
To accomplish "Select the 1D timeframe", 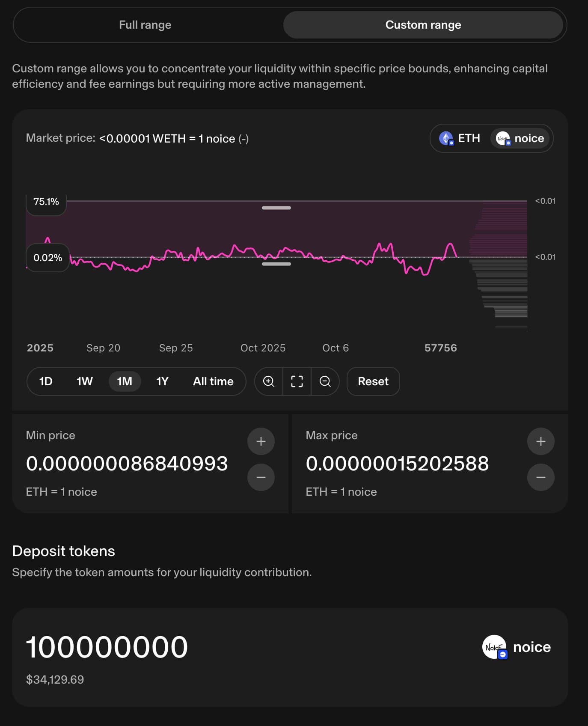I will [x=46, y=381].
